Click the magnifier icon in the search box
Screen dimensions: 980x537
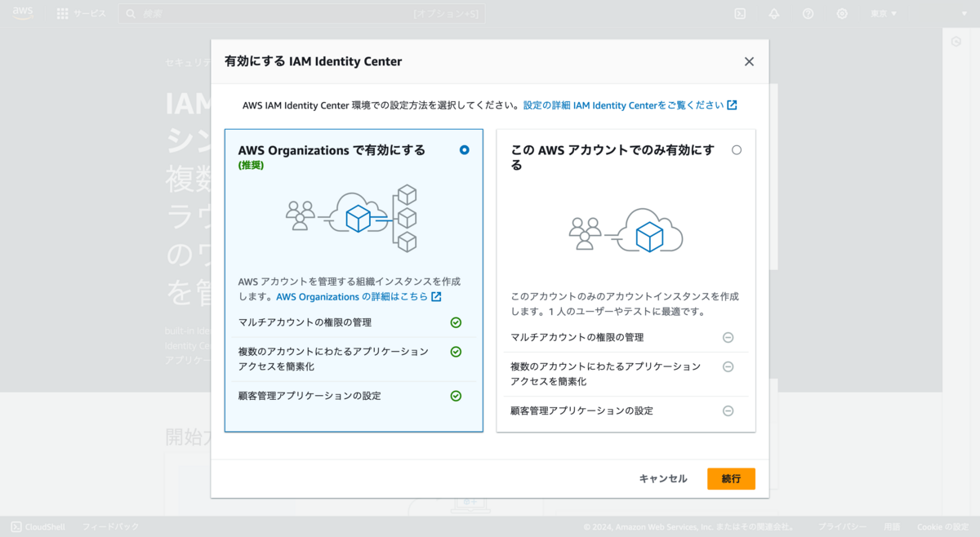coord(131,14)
